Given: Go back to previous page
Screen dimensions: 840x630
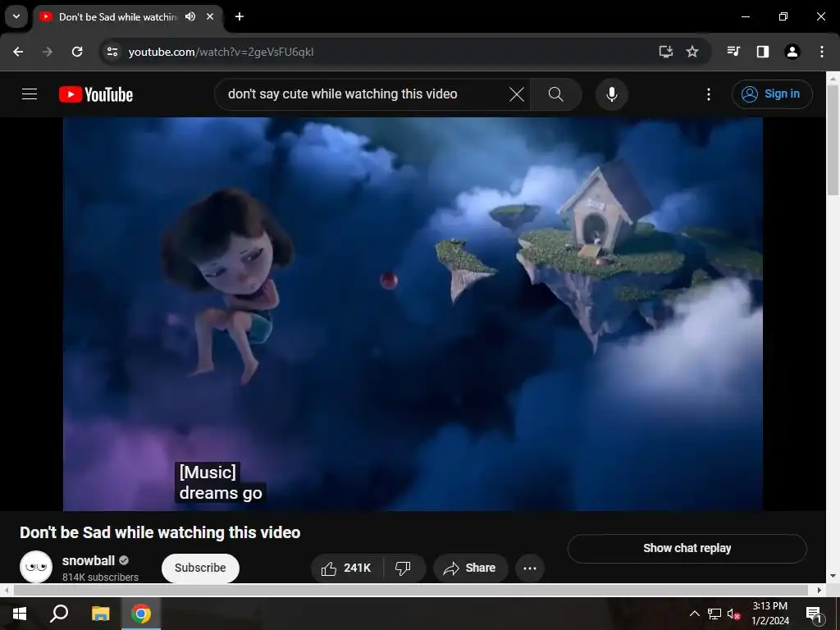Looking at the screenshot, I should point(18,52).
